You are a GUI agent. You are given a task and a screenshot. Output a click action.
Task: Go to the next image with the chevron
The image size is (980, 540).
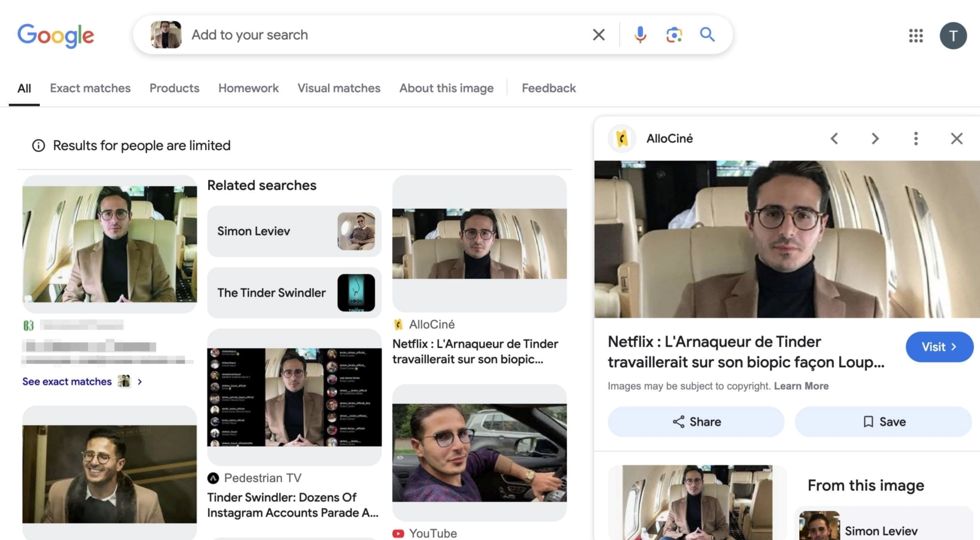(875, 138)
